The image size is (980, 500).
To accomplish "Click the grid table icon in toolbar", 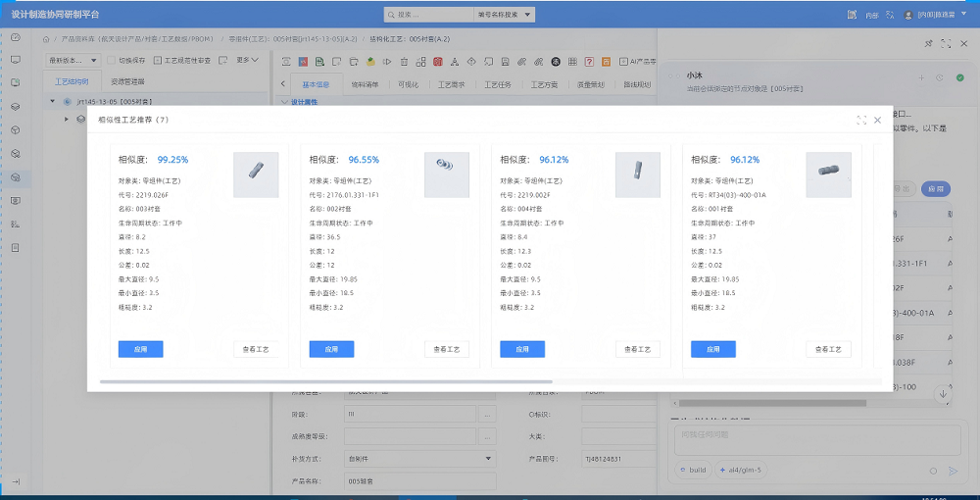I will (x=572, y=61).
